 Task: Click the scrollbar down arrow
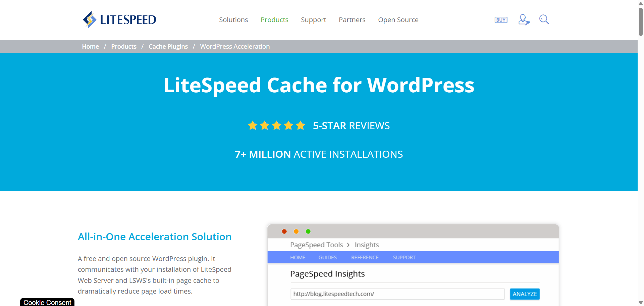point(641,303)
